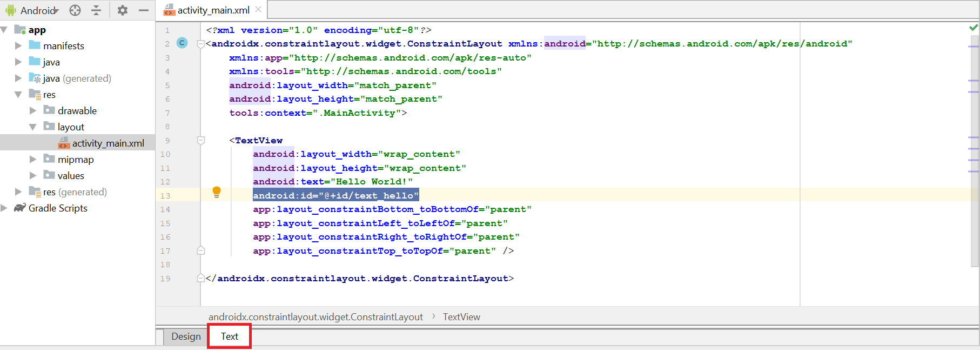The height and width of the screenshot is (350, 980).
Task: Select Gradle Scripts in project tree
Action: (58, 208)
